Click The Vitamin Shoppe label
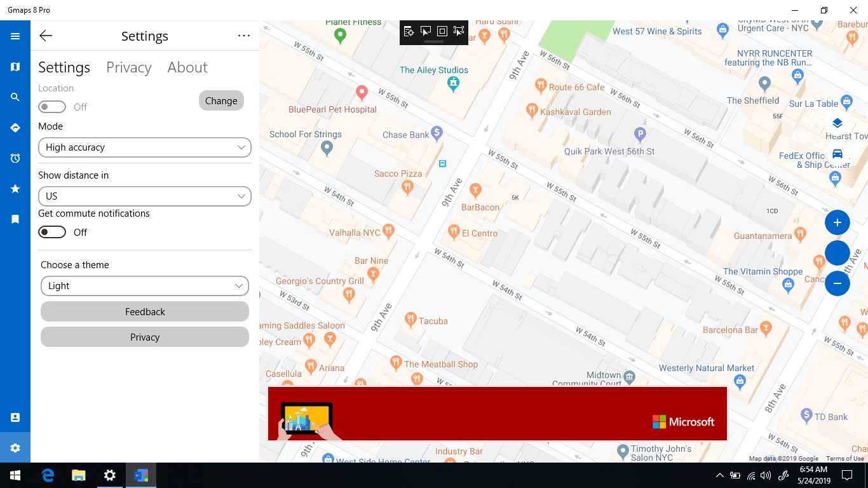 tap(763, 271)
